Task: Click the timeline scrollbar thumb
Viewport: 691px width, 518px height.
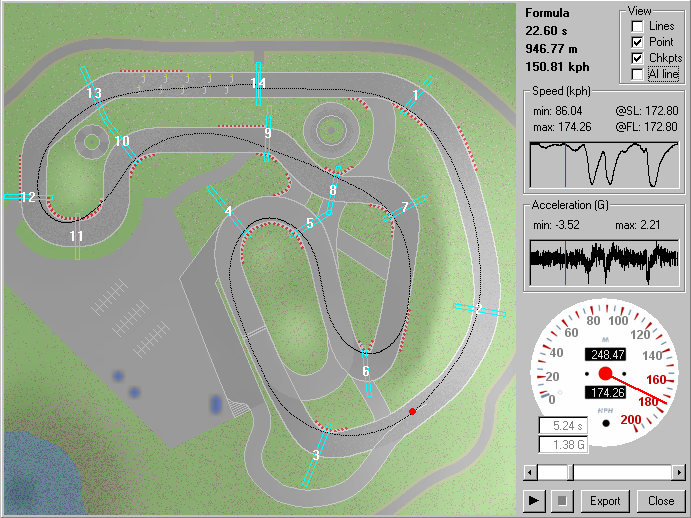Action: tap(570, 473)
